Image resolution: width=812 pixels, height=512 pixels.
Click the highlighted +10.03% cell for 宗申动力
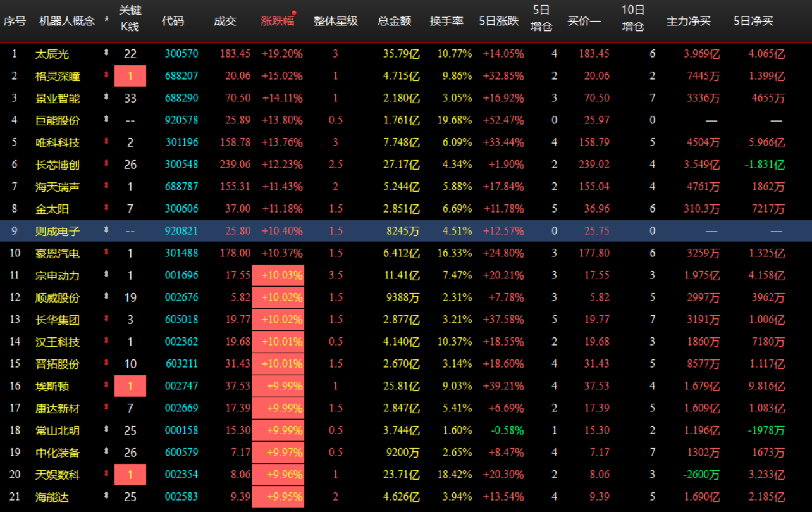278,275
